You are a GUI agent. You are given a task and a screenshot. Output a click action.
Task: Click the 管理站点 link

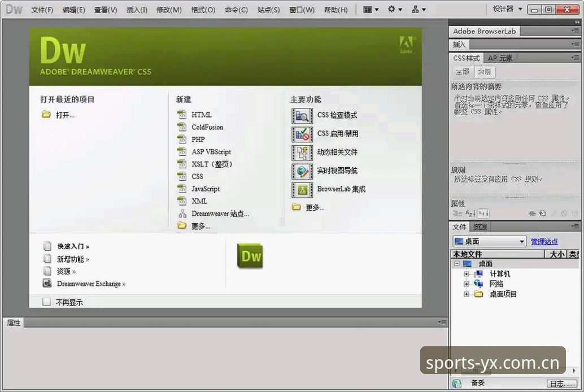click(544, 241)
